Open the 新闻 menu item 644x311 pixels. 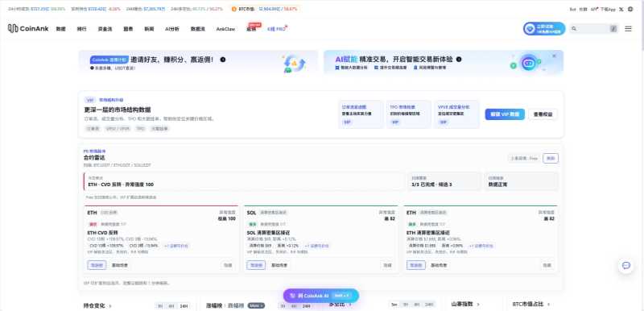[149, 29]
